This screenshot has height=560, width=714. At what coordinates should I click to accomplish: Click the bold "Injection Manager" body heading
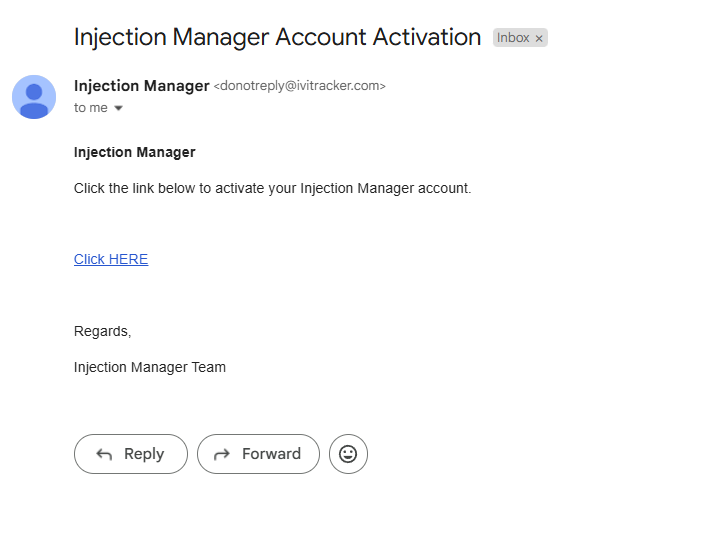coord(134,152)
